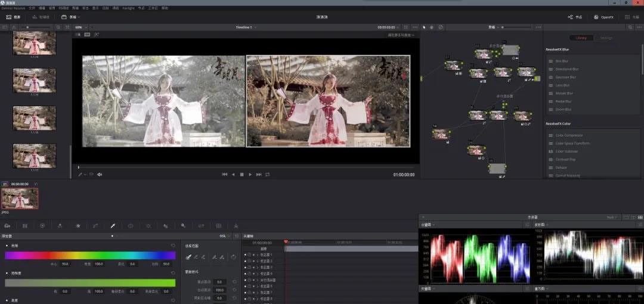Select the picker subtract tool
The width and height of the screenshot is (644, 304).
pos(196,257)
